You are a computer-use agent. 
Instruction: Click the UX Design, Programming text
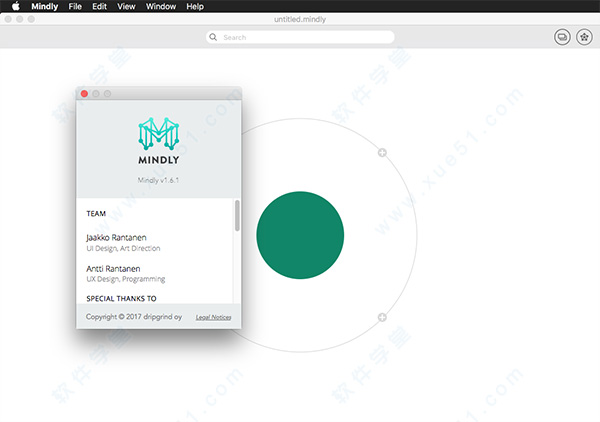tap(126, 279)
